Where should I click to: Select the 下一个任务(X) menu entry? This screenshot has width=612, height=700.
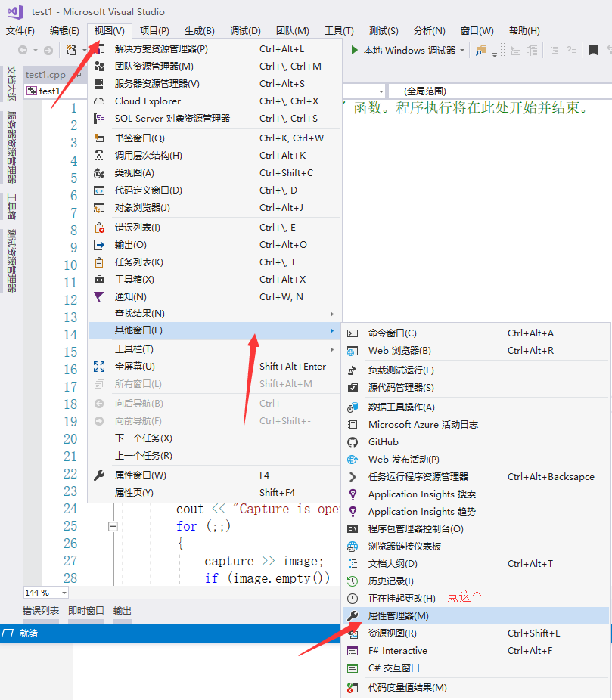click(x=214, y=438)
